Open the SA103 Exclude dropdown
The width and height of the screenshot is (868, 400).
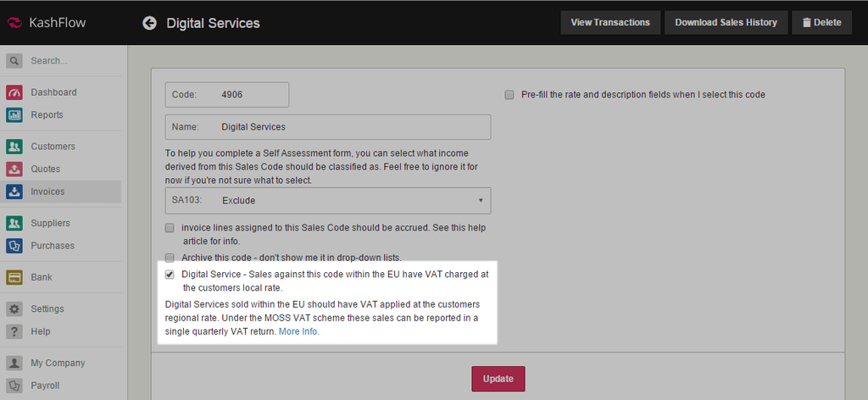tap(327, 201)
